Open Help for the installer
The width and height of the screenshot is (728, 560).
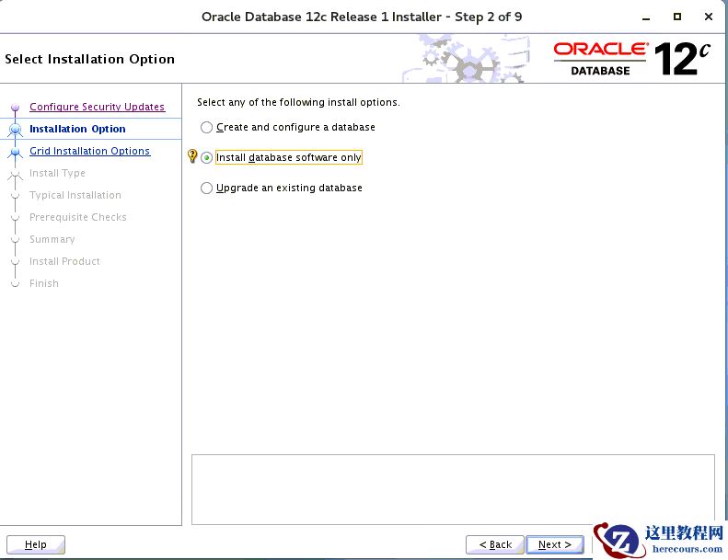click(36, 544)
